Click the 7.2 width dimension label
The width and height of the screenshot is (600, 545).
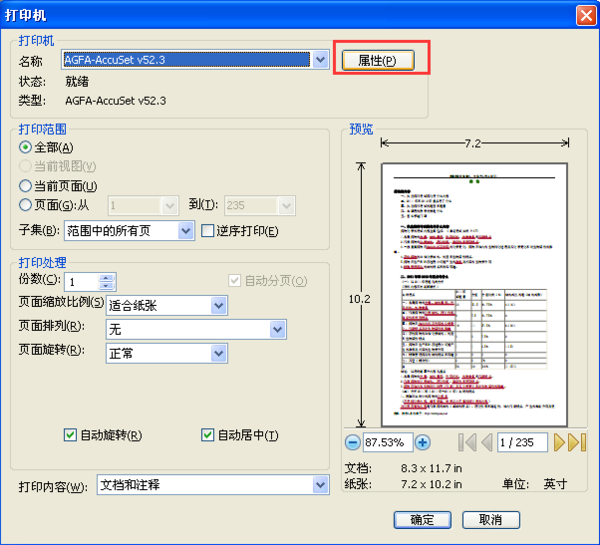(x=473, y=144)
